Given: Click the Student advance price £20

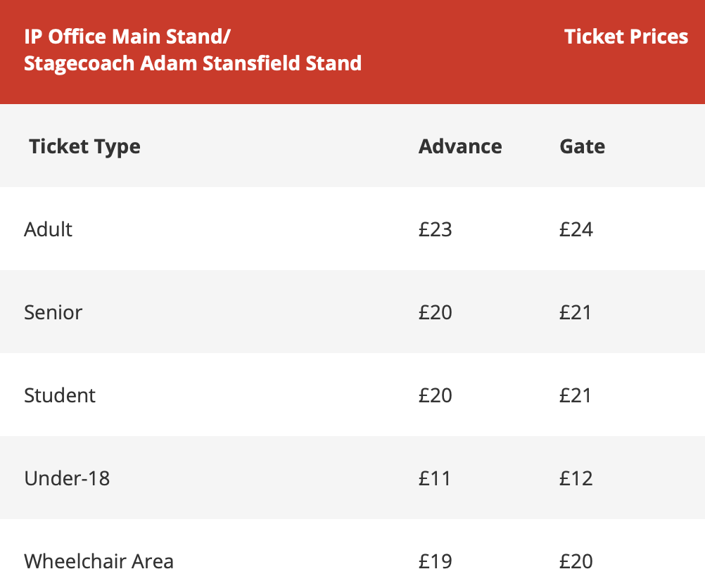Looking at the screenshot, I should click(435, 395).
